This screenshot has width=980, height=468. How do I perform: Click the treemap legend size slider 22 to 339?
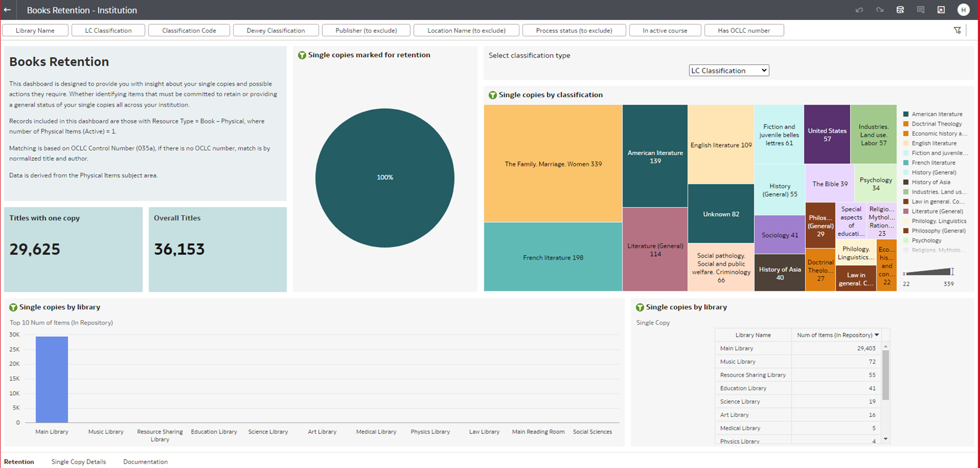click(928, 272)
